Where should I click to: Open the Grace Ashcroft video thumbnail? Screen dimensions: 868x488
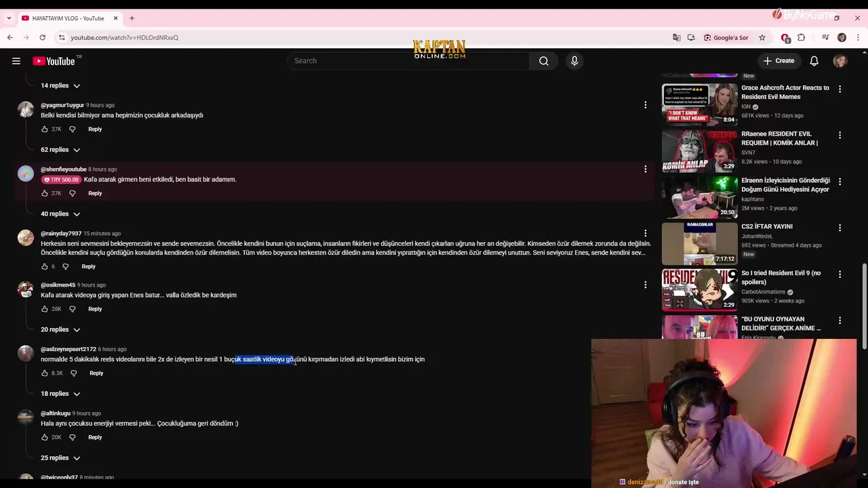(x=700, y=104)
